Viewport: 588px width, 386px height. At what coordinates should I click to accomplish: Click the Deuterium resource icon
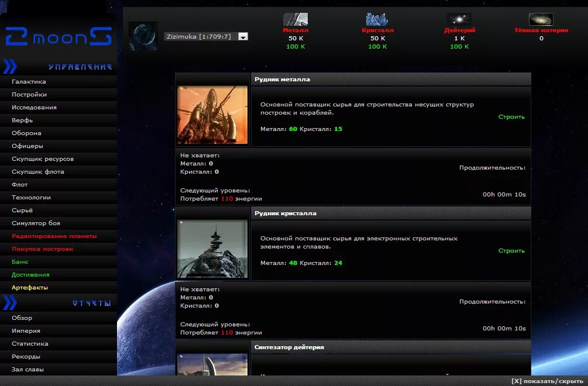[459, 19]
